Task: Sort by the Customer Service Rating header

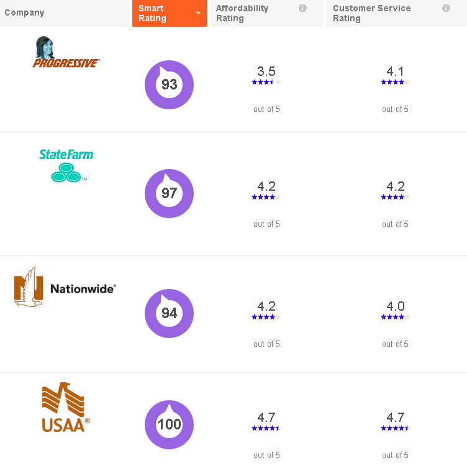Action: [371, 13]
